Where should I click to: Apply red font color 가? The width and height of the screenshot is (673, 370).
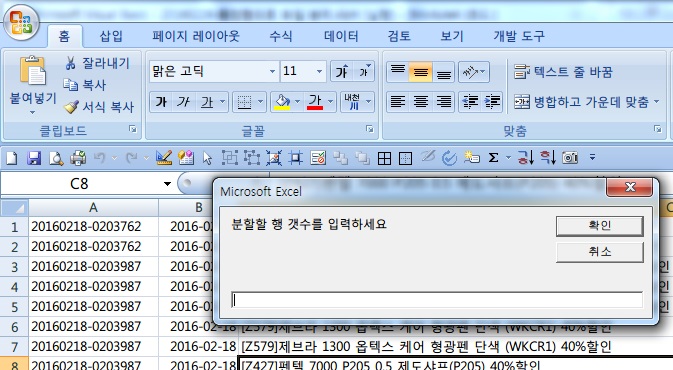click(x=315, y=102)
